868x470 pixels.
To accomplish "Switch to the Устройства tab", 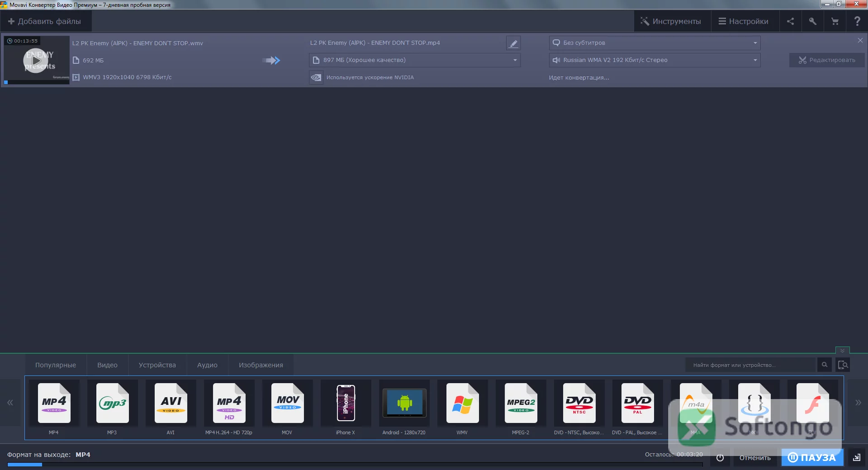I will (x=157, y=365).
